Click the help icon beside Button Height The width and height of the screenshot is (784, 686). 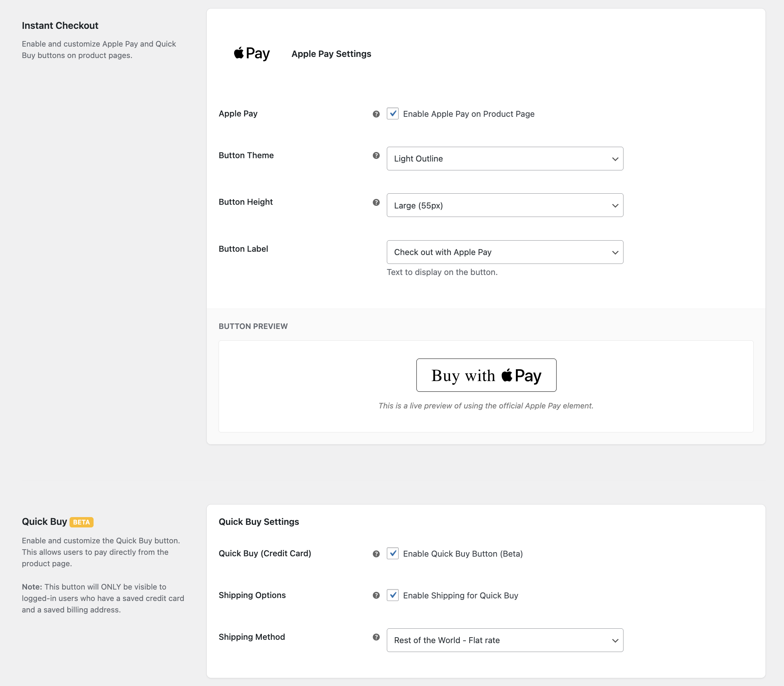pos(376,203)
